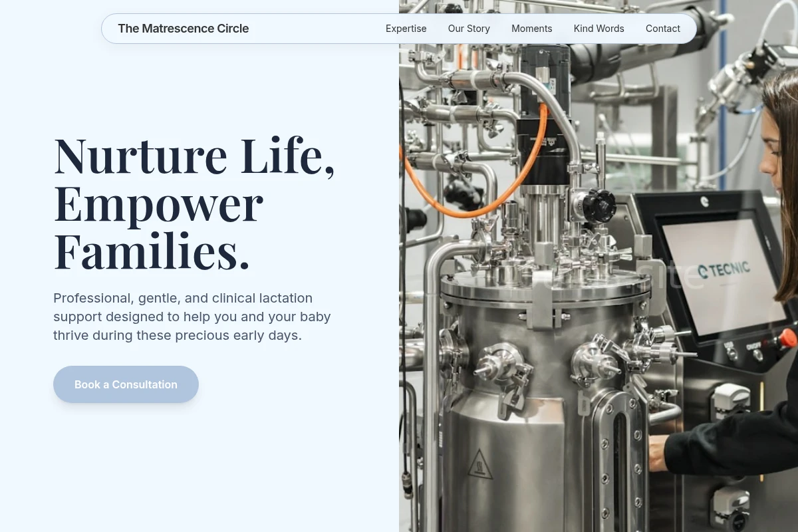Select the lactation support description paragraph
Image resolution: width=798 pixels, height=532 pixels.
click(x=192, y=317)
